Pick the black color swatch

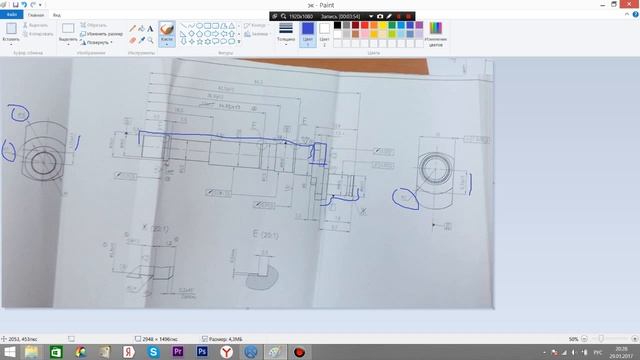click(338, 25)
